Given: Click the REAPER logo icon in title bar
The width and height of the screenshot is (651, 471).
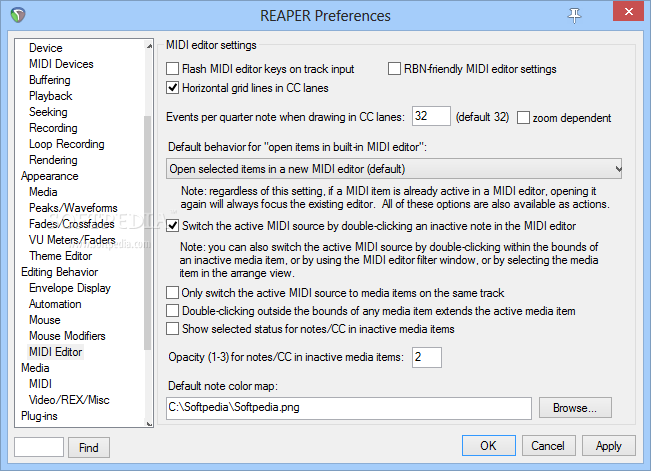Looking at the screenshot, I should [18, 15].
